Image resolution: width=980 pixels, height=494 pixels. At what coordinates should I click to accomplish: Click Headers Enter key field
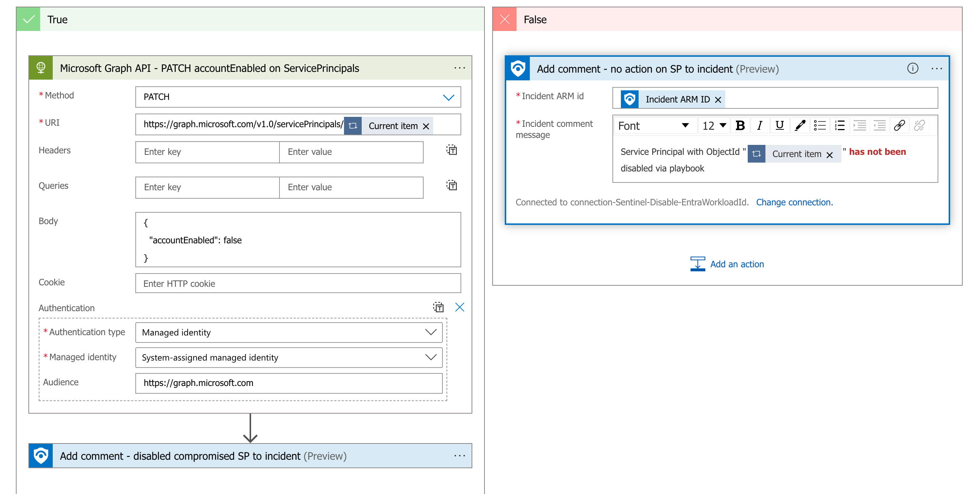pos(207,152)
